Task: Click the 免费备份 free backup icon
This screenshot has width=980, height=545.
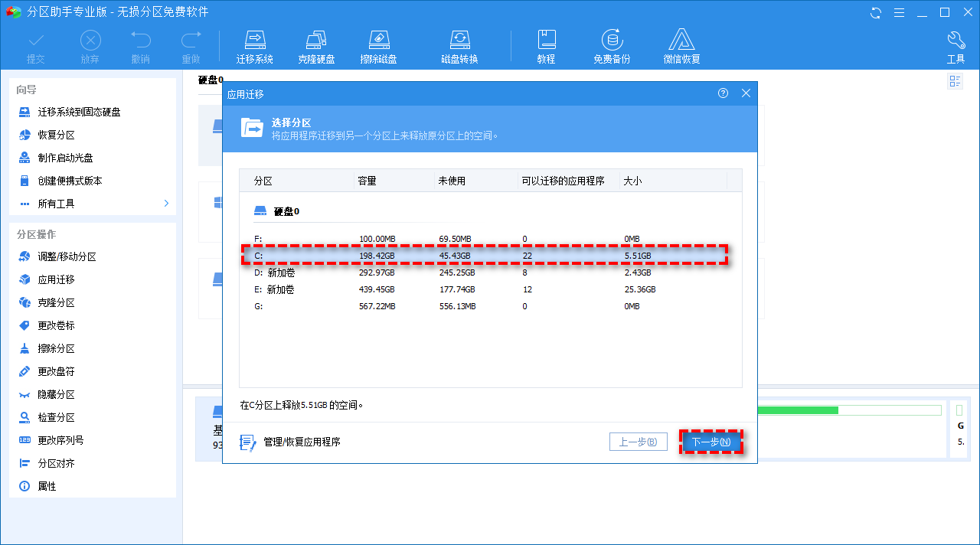Action: 611,44
